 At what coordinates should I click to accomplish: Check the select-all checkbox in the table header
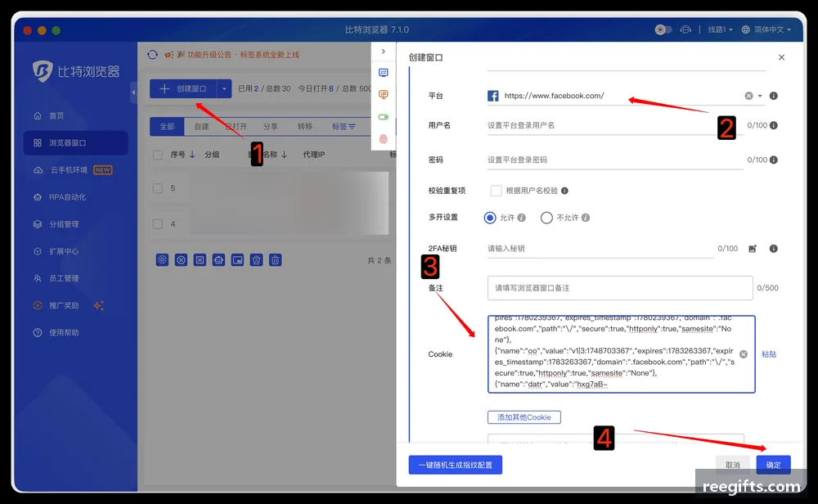click(x=158, y=155)
